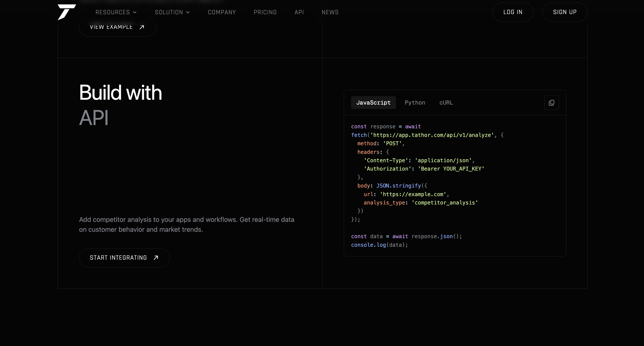Image resolution: width=644 pixels, height=346 pixels.
Task: Click the Start Integrating button
Action: coord(125,258)
